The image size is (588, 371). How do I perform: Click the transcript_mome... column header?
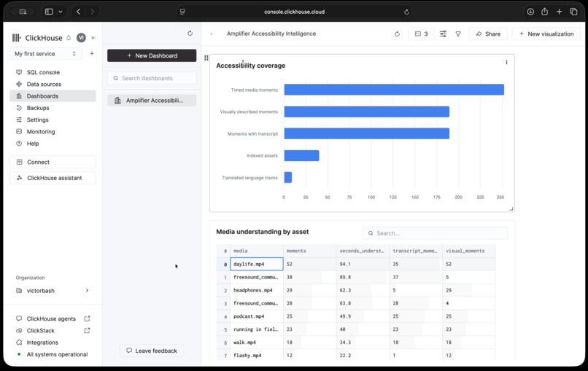pyautogui.click(x=416, y=251)
